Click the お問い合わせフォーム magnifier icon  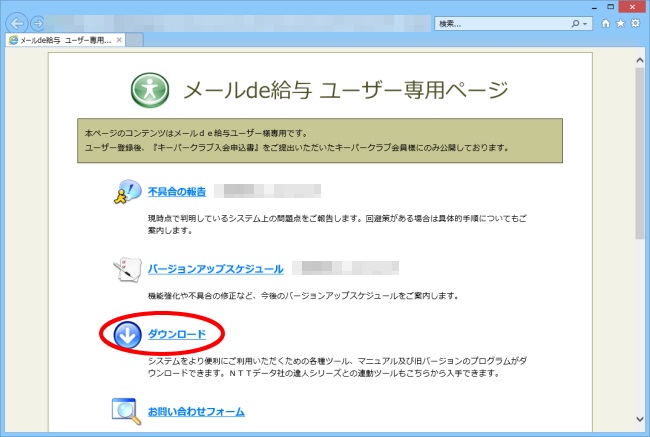126,411
